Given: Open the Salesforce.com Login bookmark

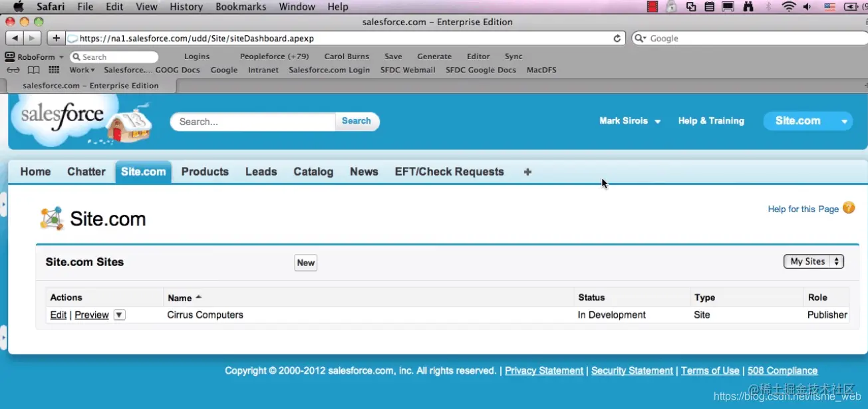Looking at the screenshot, I should (x=329, y=70).
